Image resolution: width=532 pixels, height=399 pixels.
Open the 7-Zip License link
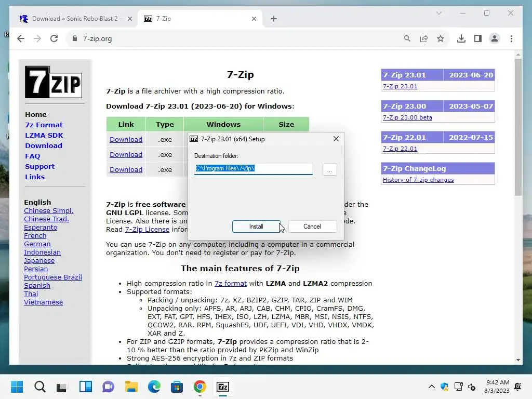pyautogui.click(x=147, y=229)
